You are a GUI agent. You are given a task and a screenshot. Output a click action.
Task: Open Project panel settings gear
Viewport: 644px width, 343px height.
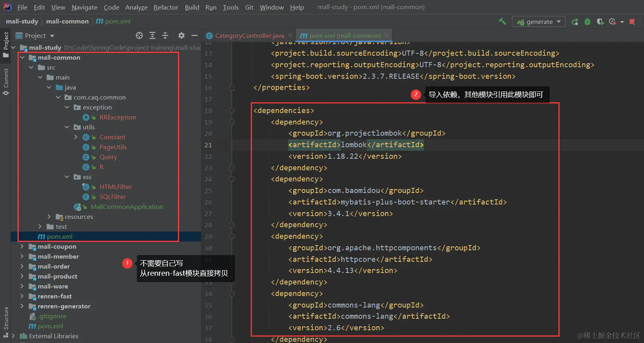[181, 35]
